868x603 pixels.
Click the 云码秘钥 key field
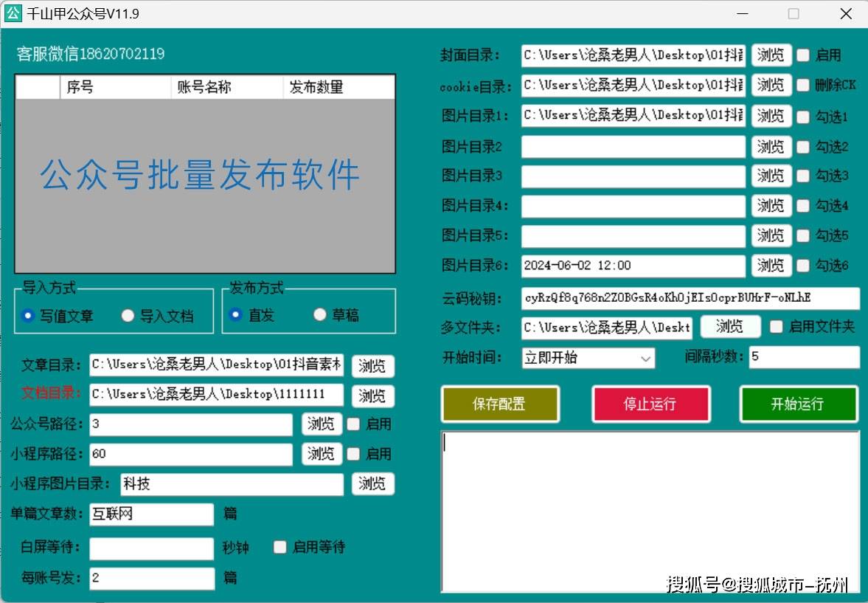(x=690, y=298)
